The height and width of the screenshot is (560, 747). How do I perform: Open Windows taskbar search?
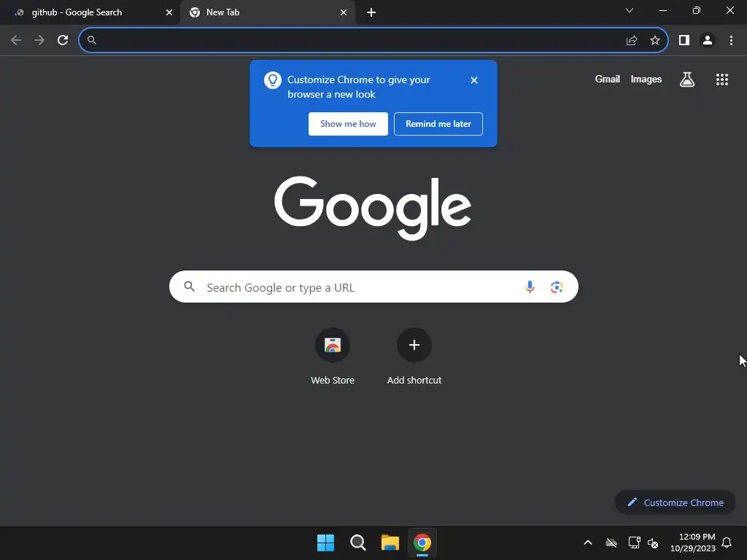pyautogui.click(x=357, y=542)
